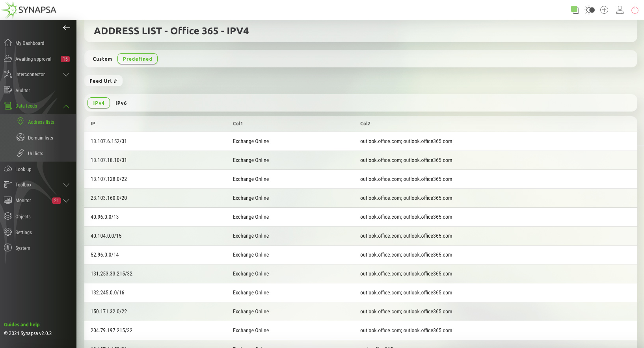Select the IP 52.96.0.0/14
Screen dimensions: 644x348
pyautogui.click(x=104, y=255)
